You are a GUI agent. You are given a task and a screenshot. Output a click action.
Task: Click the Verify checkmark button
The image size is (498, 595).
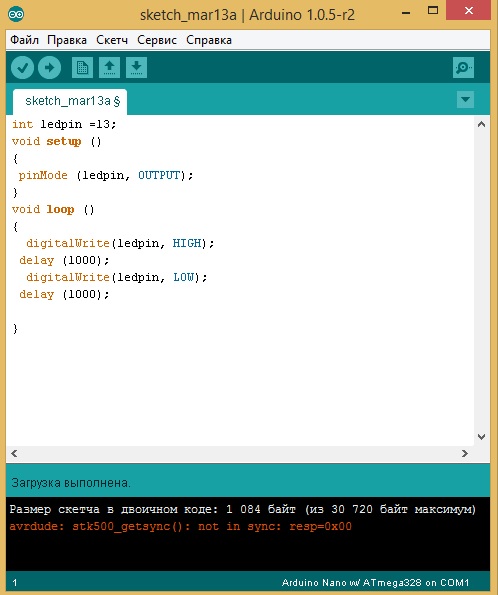(x=22, y=68)
